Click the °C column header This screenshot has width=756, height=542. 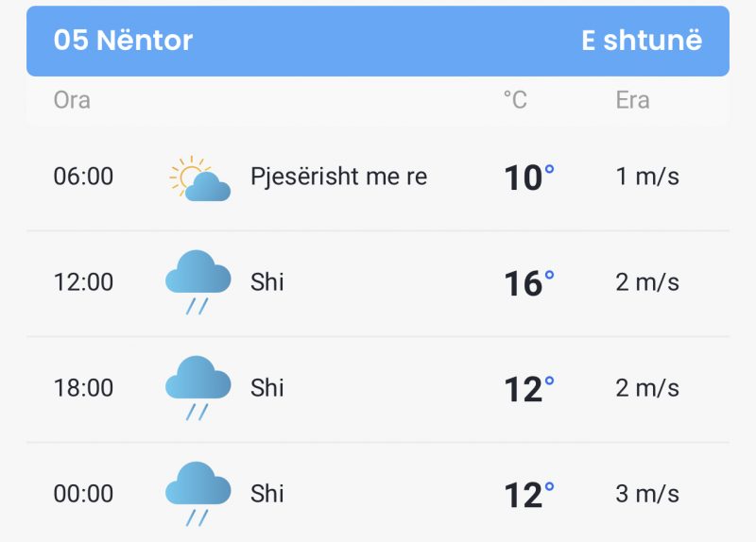[515, 100]
